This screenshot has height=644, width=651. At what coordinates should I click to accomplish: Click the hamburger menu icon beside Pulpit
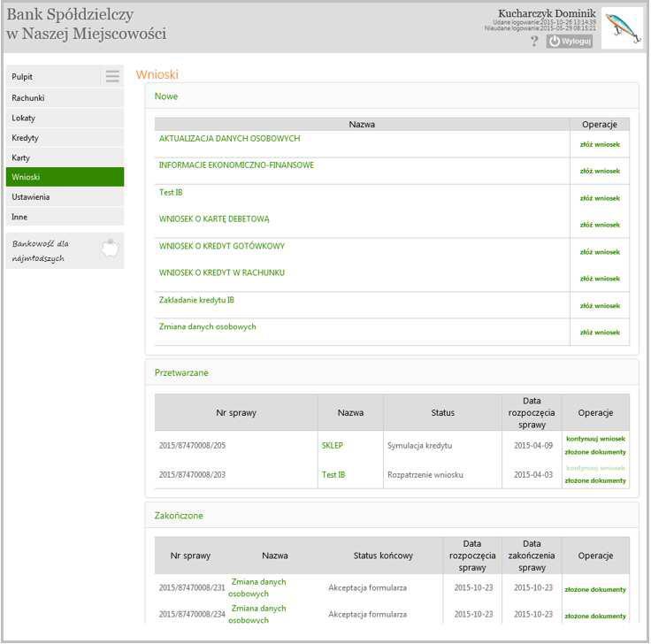(112, 76)
